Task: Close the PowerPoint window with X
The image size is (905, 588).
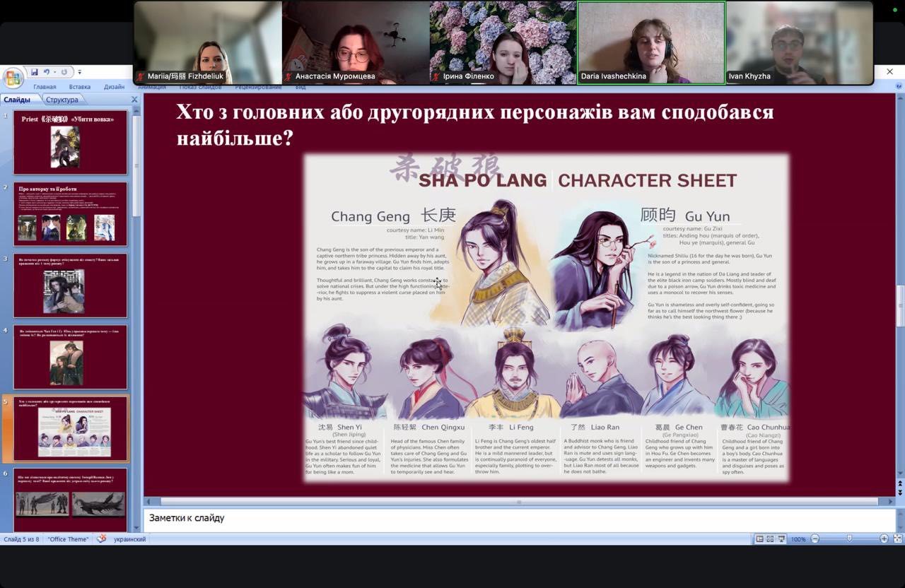Action: click(889, 71)
